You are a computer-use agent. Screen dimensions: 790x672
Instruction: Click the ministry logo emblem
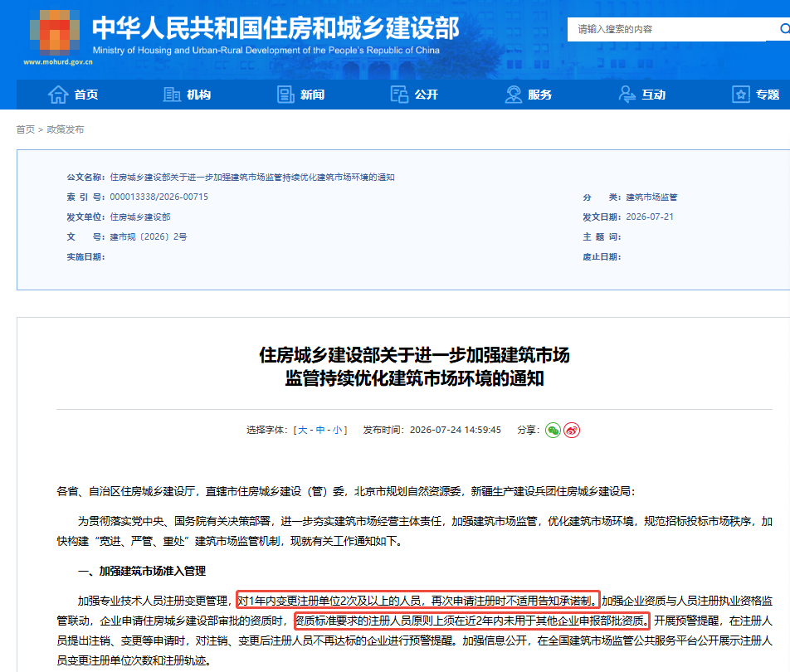pyautogui.click(x=55, y=32)
